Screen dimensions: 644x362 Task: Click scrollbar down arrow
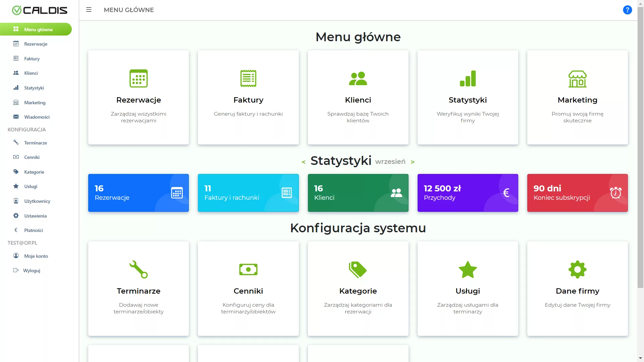[640, 358]
